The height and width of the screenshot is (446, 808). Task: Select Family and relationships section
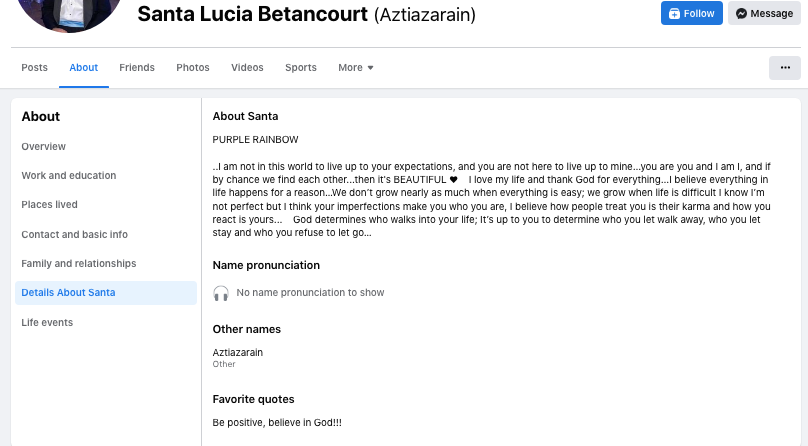tap(79, 264)
